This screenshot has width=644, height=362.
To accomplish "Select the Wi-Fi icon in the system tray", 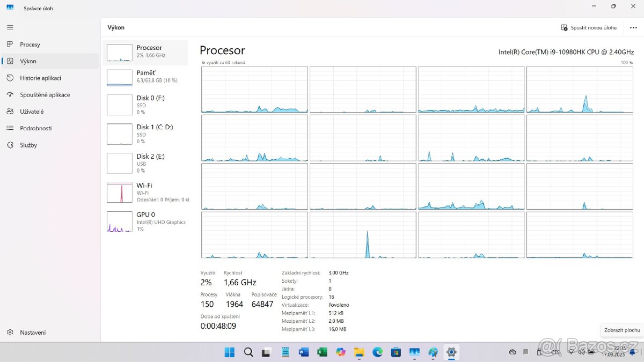I will tap(571, 352).
